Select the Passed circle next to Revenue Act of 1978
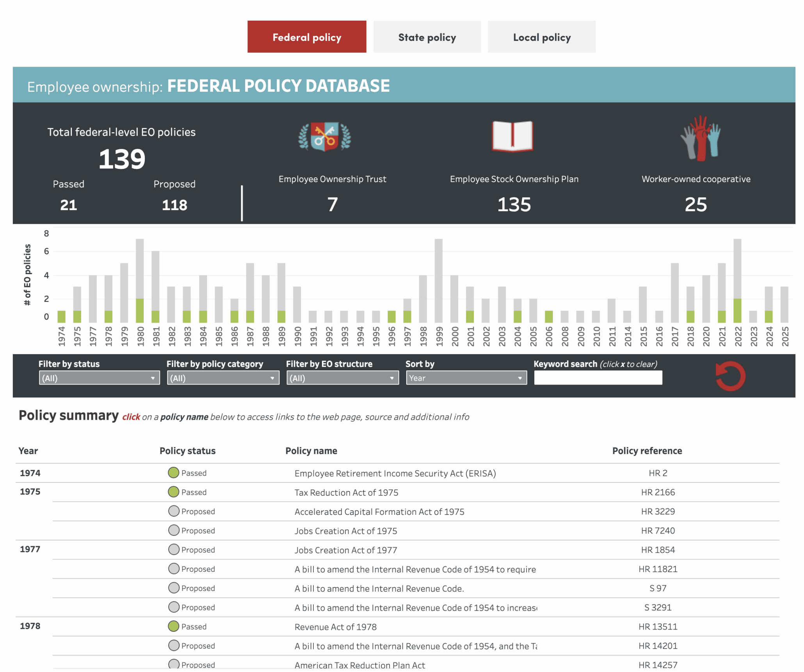This screenshot has height=672, width=804. 173,626
